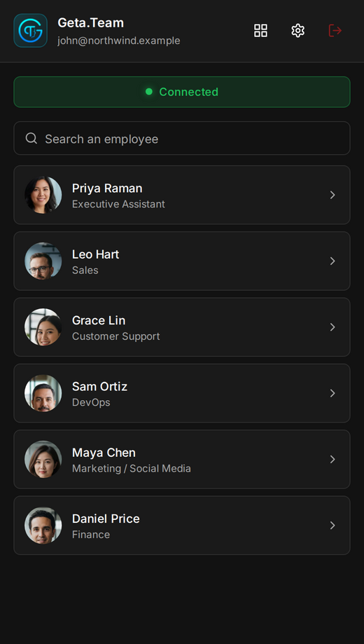
Task: Click the Geta.Team logo icon
Action: 30,31
